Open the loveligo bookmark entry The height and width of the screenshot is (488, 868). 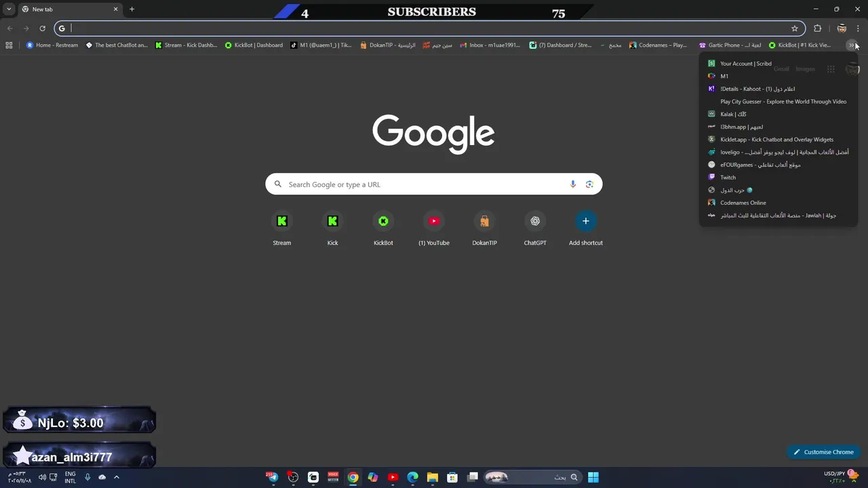pyautogui.click(x=778, y=152)
